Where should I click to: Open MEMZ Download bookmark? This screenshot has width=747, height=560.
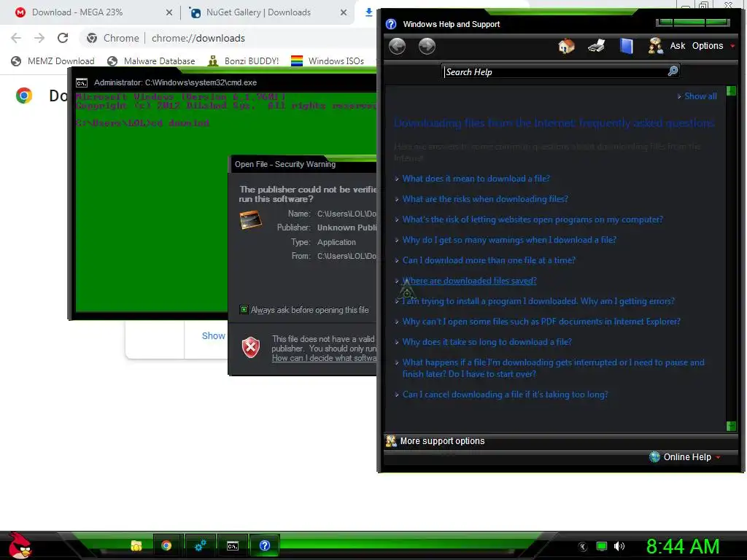click(53, 61)
